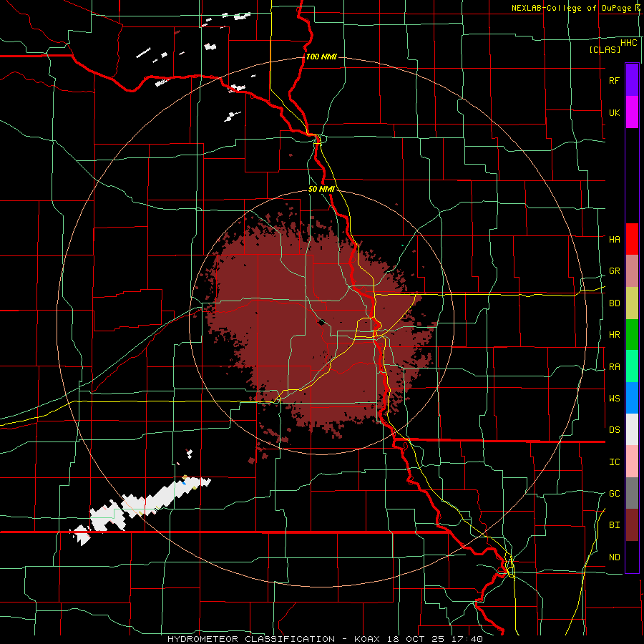Click the 'BI' legend label text
Viewport: 644px width, 644px height.
pos(614,525)
